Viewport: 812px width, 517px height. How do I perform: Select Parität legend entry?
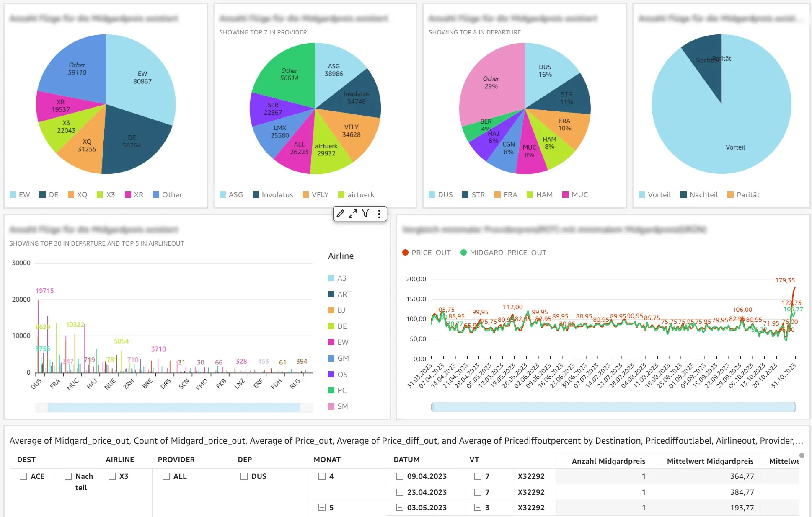744,195
